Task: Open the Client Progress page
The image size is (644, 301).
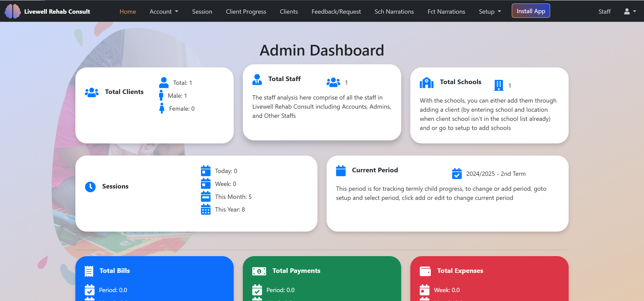Action: 246,12
